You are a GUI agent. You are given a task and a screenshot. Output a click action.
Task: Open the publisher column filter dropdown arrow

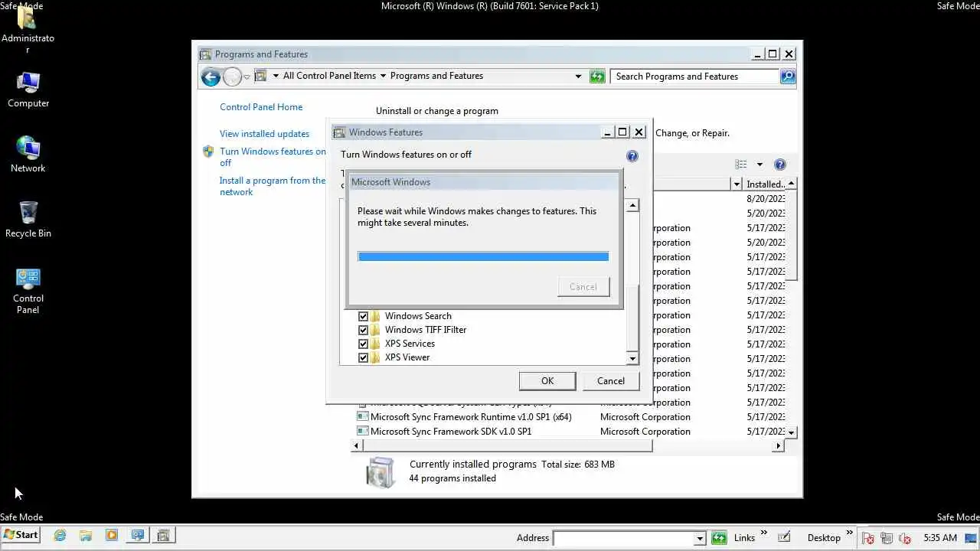(x=737, y=184)
